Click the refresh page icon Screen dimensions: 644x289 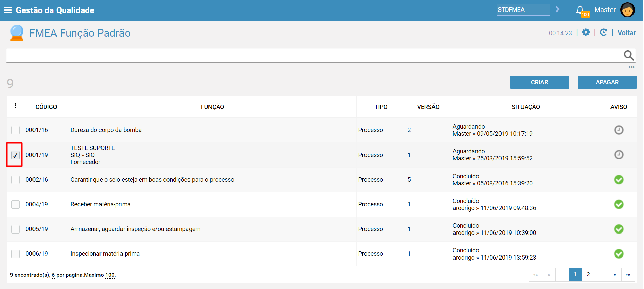[603, 32]
